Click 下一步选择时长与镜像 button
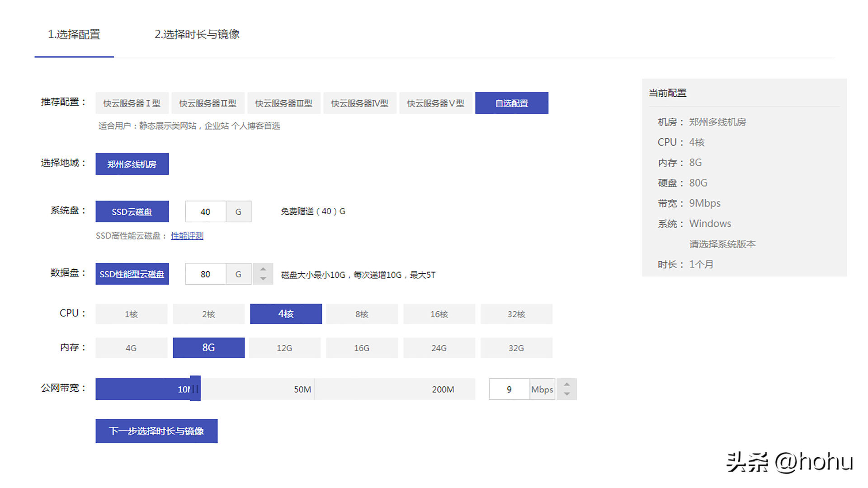Image resolution: width=868 pixels, height=488 pixels. [156, 431]
